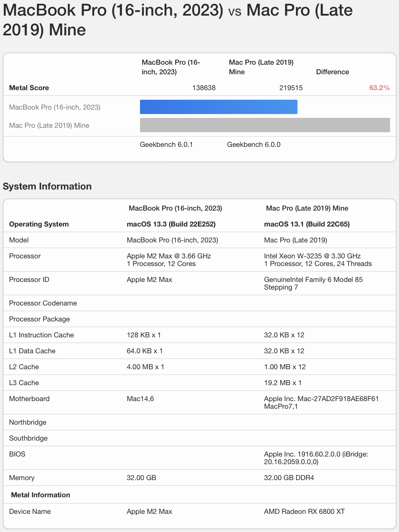
Task: Click macOS 13.1 (Build 22C65) text
Action: click(x=307, y=224)
